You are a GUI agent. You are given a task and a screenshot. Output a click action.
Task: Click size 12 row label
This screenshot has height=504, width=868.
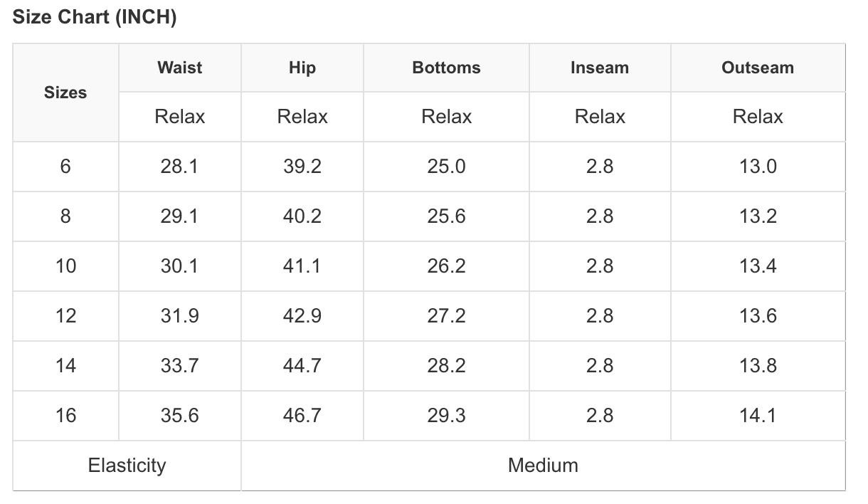(65, 316)
